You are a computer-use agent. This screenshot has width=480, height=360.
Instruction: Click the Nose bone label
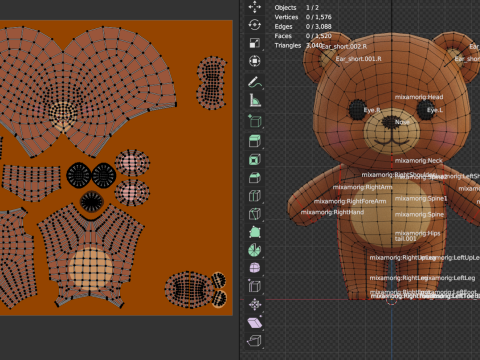pyautogui.click(x=402, y=122)
